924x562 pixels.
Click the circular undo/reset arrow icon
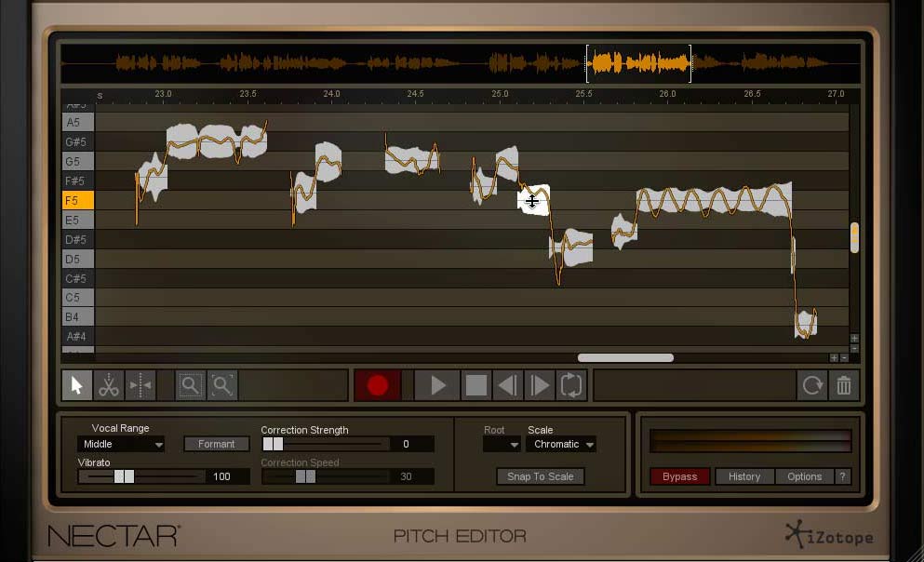(x=812, y=386)
